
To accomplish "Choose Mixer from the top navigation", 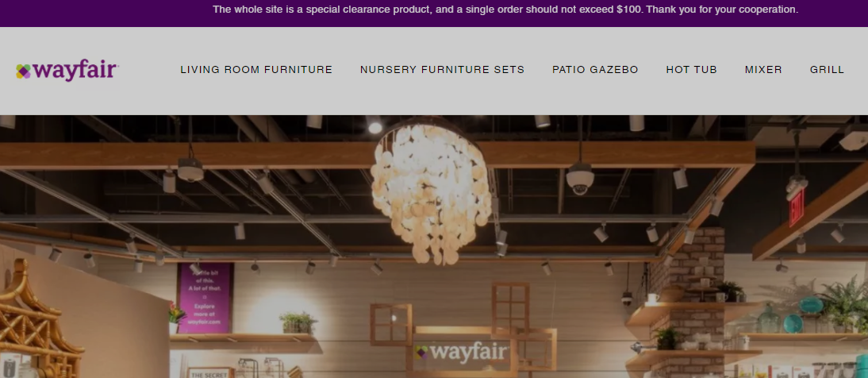I will click(763, 70).
